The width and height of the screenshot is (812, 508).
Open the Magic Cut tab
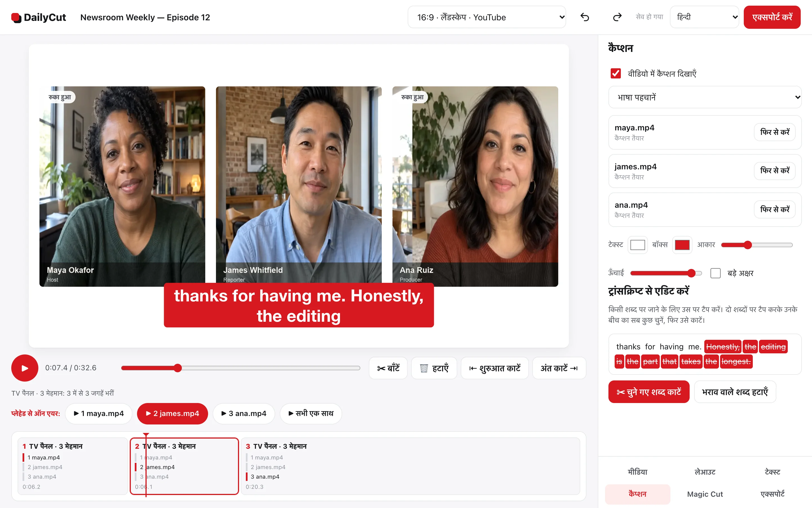point(705,494)
